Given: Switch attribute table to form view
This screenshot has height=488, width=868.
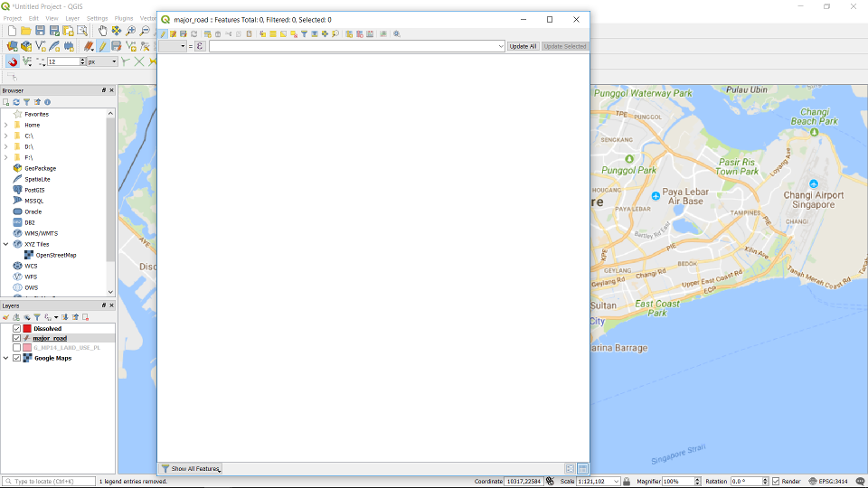Looking at the screenshot, I should pyautogui.click(x=570, y=469).
